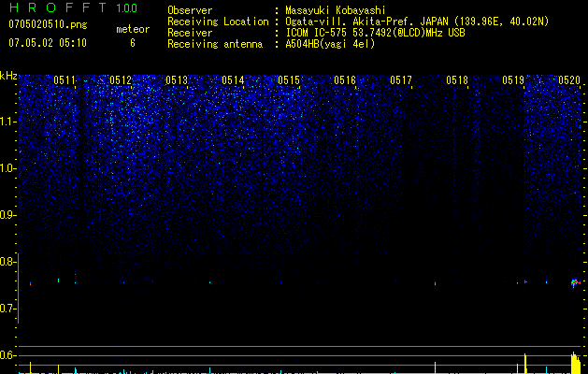The height and width of the screenshot is (374, 588).
Task: Click the HROFFT program title
Action: 58,7
